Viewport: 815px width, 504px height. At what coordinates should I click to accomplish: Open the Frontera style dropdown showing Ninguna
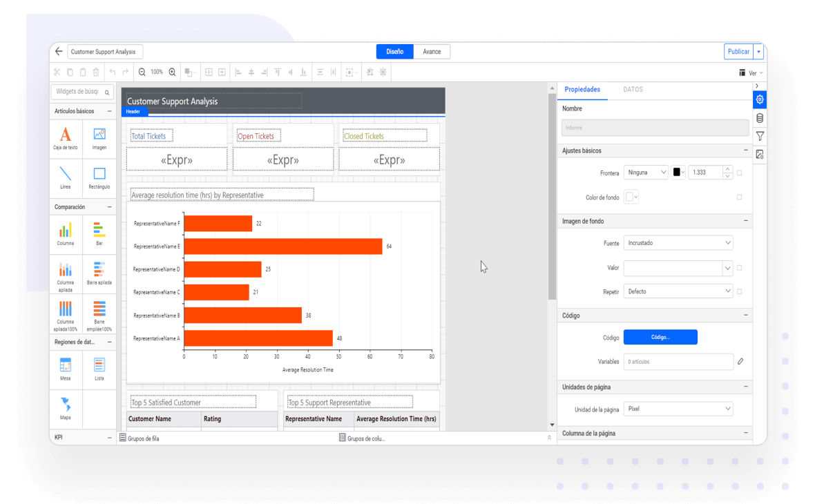(x=646, y=173)
